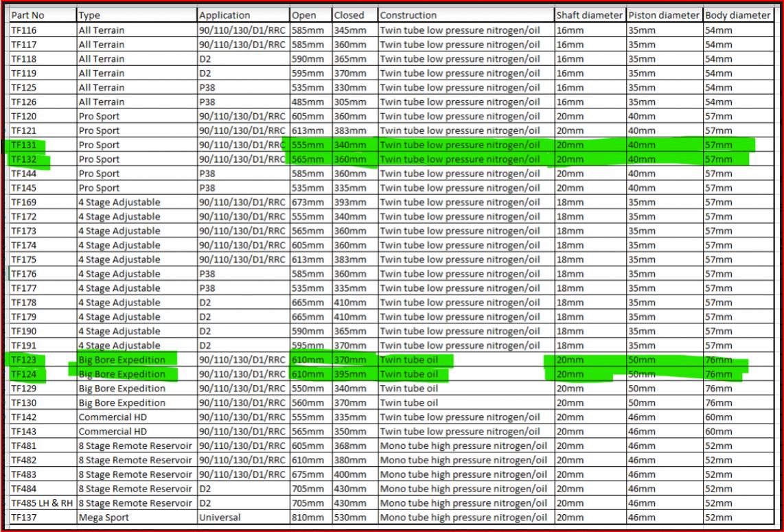Viewport: 784px width, 532px height.
Task: Click the Closed column header
Action: (349, 15)
